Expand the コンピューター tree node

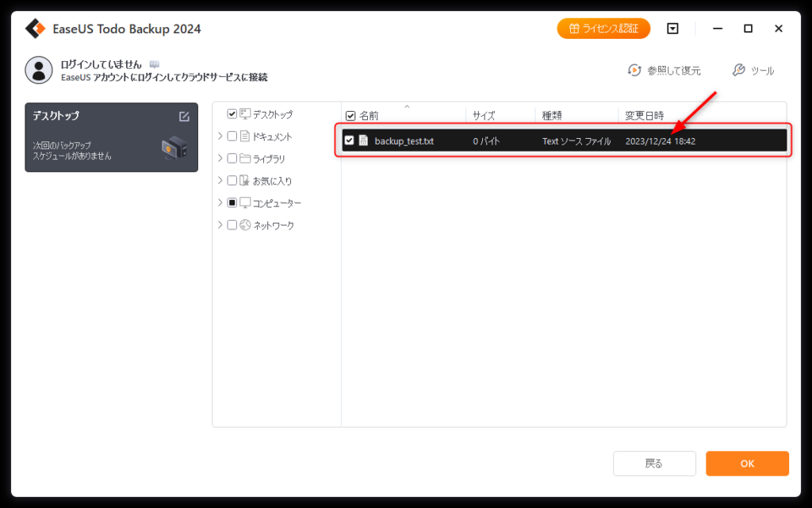[220, 203]
